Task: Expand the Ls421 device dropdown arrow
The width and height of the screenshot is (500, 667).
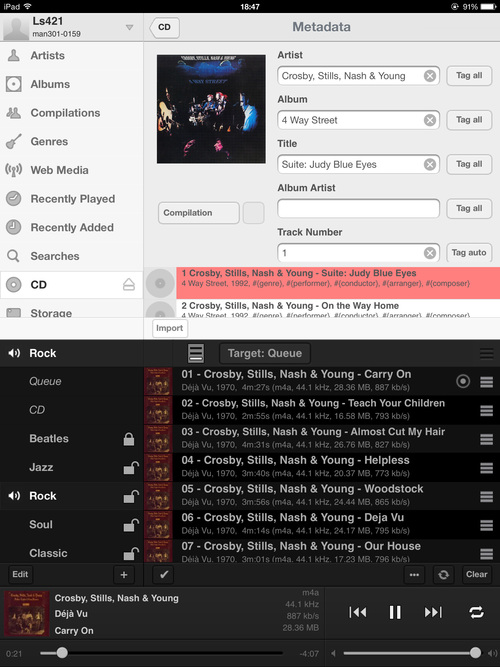Action: 129,28
